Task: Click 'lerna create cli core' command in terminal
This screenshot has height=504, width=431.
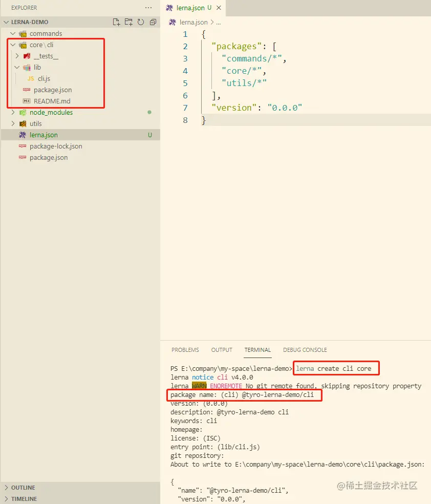Action: click(x=333, y=368)
